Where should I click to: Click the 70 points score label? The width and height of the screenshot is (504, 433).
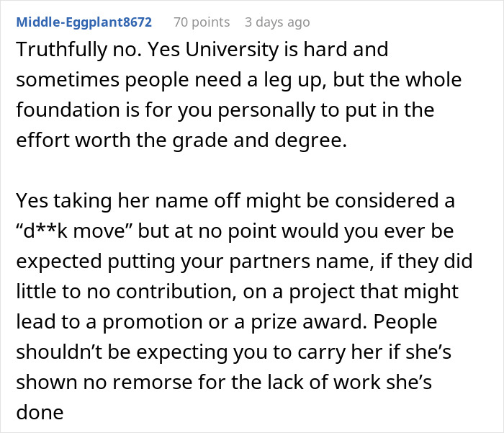(202, 22)
